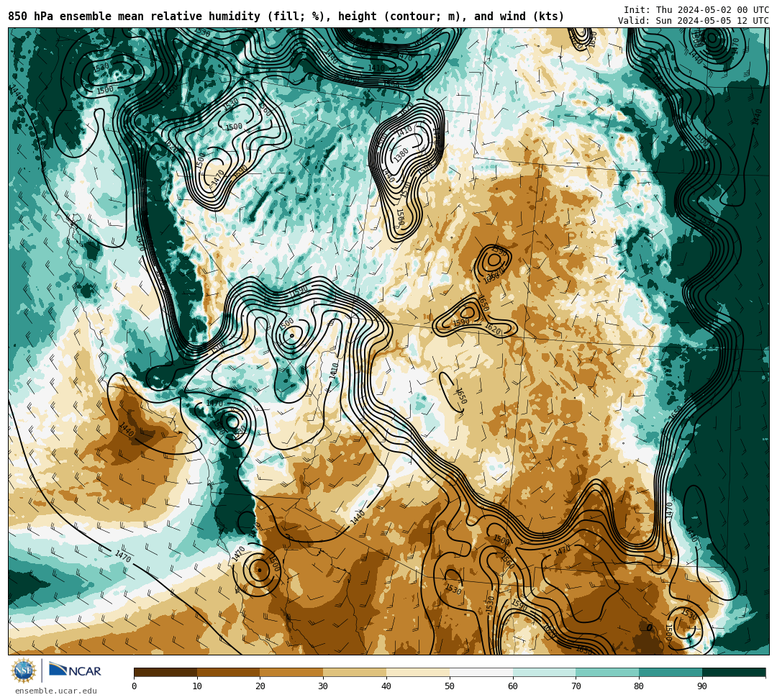Click the colorbar tick label 0

135,686
